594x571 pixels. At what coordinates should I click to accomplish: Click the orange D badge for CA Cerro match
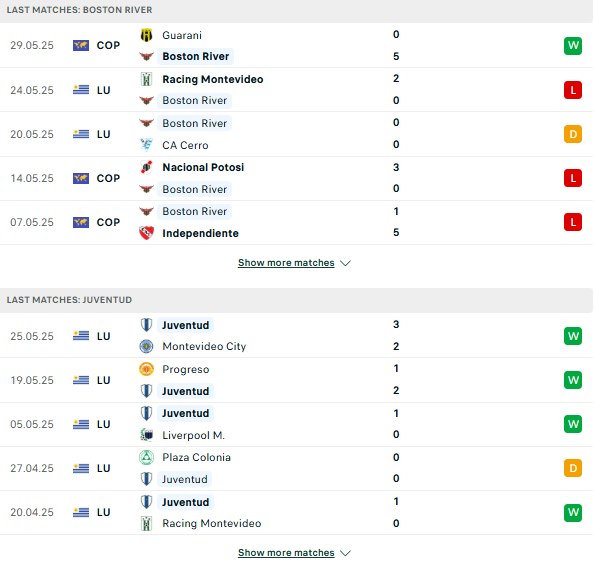click(x=573, y=134)
